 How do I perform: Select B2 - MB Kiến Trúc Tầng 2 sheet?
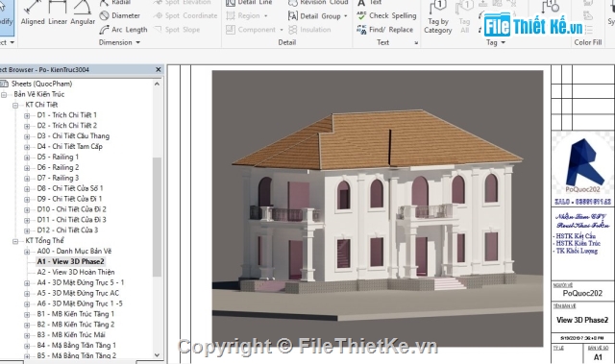coord(75,324)
